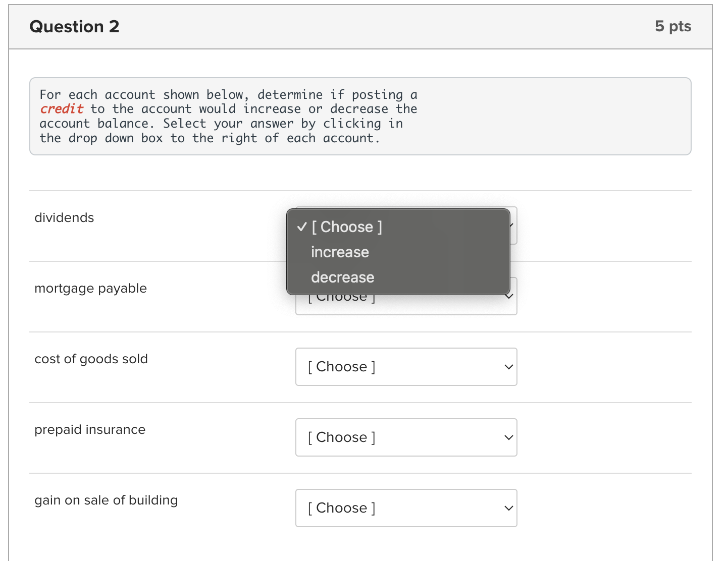Select 'increase' in the open dividends dropdown

click(x=340, y=252)
